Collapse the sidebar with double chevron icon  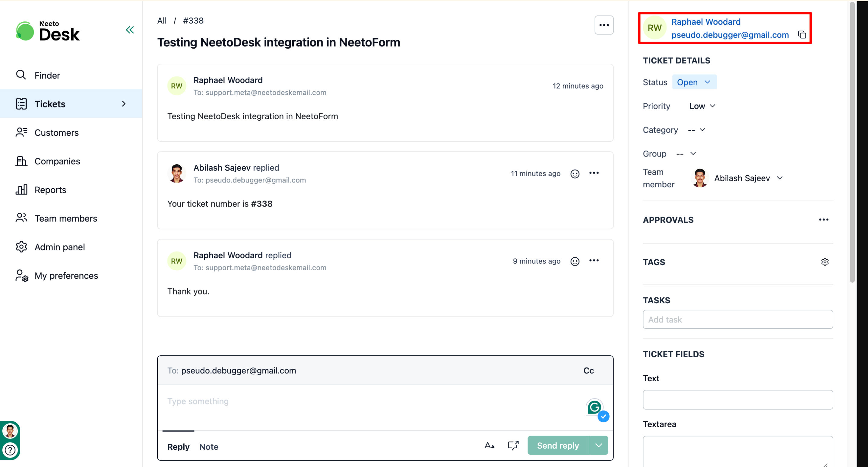(x=130, y=30)
